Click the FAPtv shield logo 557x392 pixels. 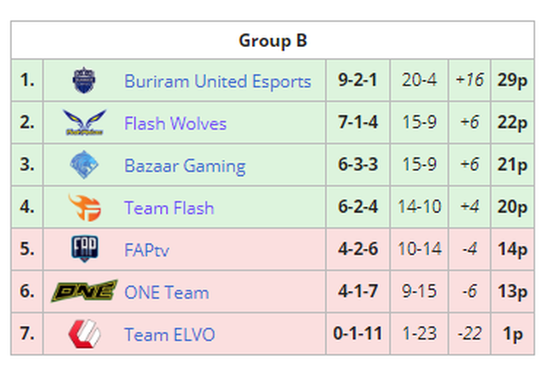pyautogui.click(x=84, y=249)
